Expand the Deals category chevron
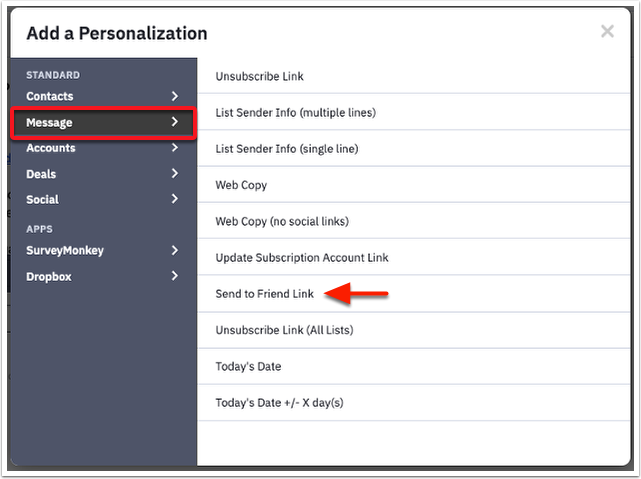 coord(174,174)
